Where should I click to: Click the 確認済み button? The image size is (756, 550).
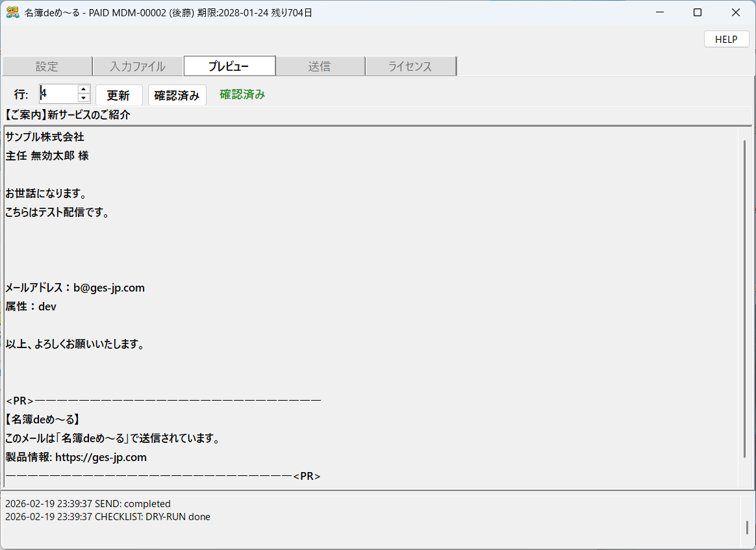coord(177,95)
